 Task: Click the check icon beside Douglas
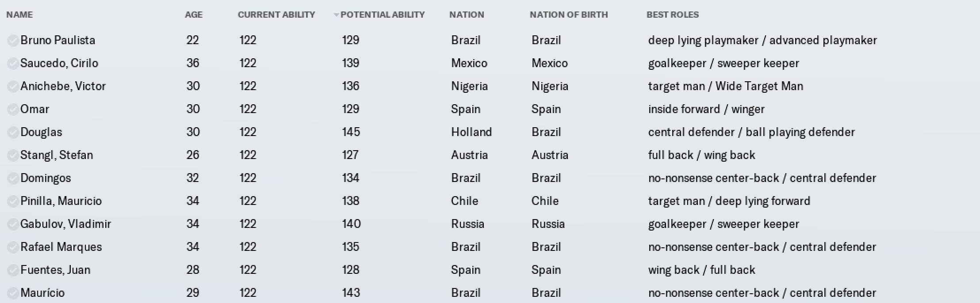13,133
